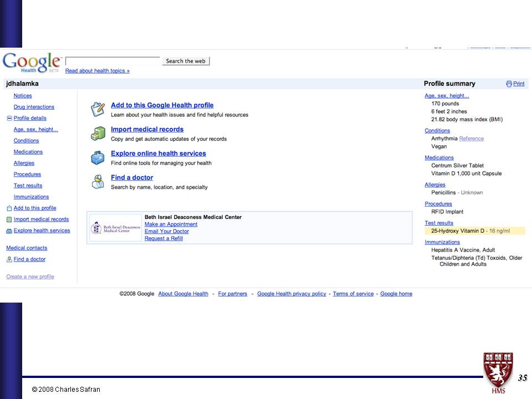This screenshot has width=532, height=399.
Task: Open Drug interactions in the sidebar
Action: (34, 107)
